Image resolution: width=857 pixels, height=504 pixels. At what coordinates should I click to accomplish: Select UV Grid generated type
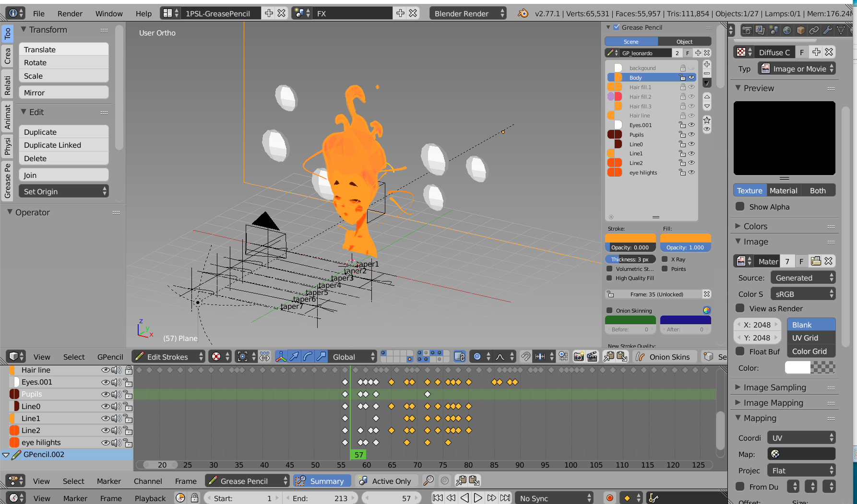[x=811, y=338]
